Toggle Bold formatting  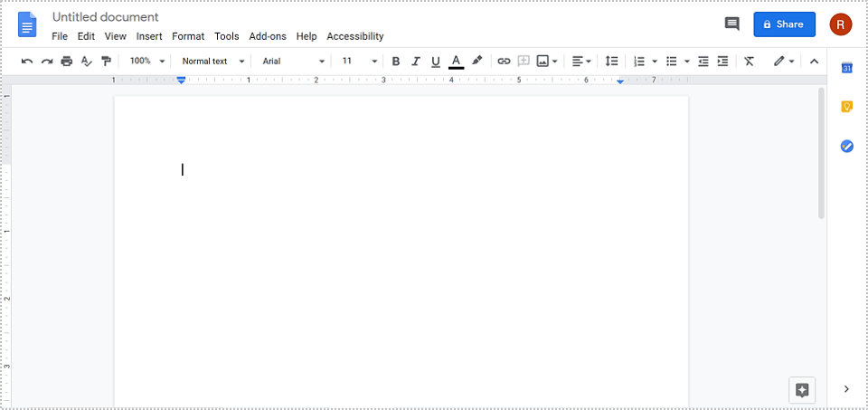coord(396,62)
